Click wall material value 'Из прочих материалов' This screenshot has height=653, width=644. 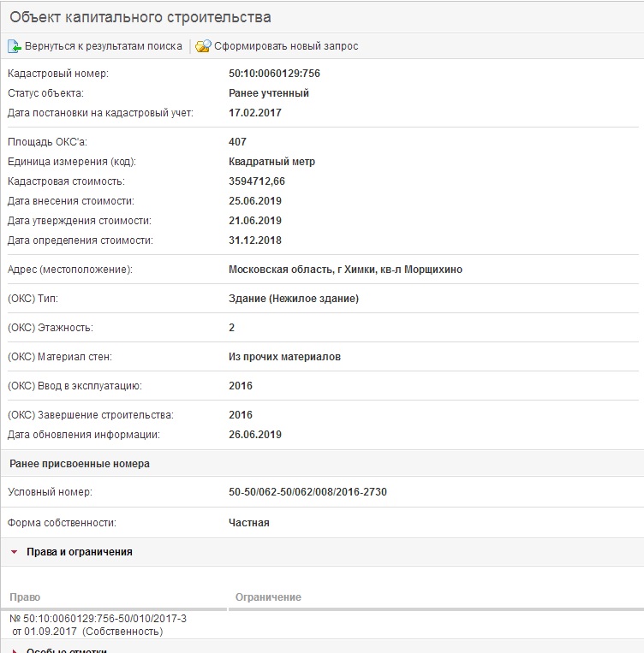coord(284,357)
